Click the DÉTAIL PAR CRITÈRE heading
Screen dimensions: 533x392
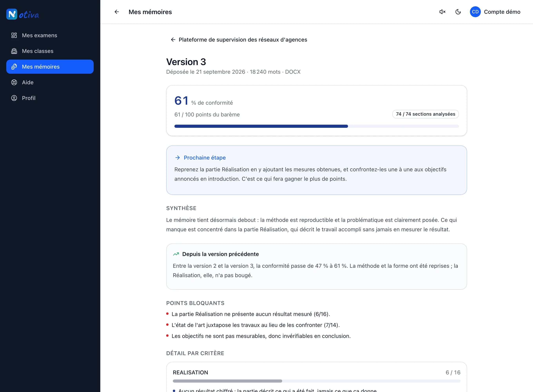[195, 353]
